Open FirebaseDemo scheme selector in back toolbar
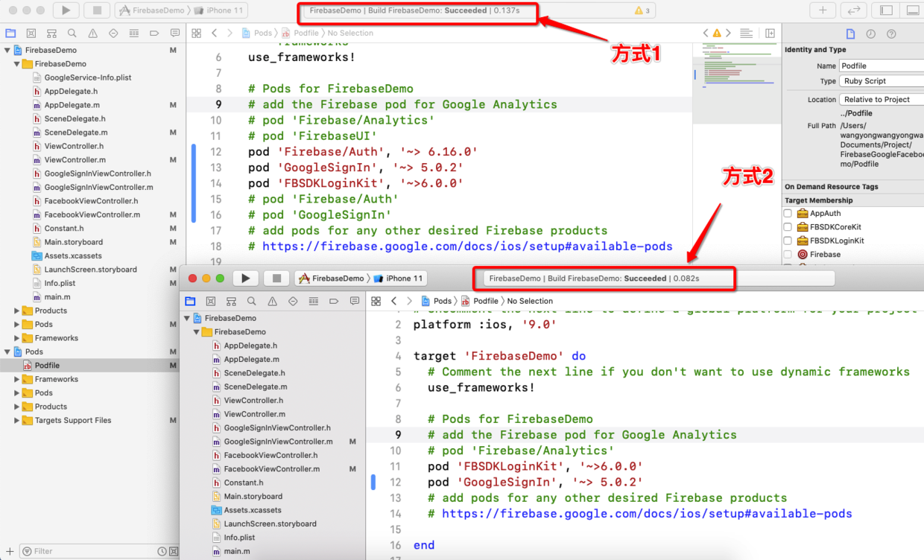Image resolution: width=924 pixels, height=560 pixels. pyautogui.click(x=151, y=10)
